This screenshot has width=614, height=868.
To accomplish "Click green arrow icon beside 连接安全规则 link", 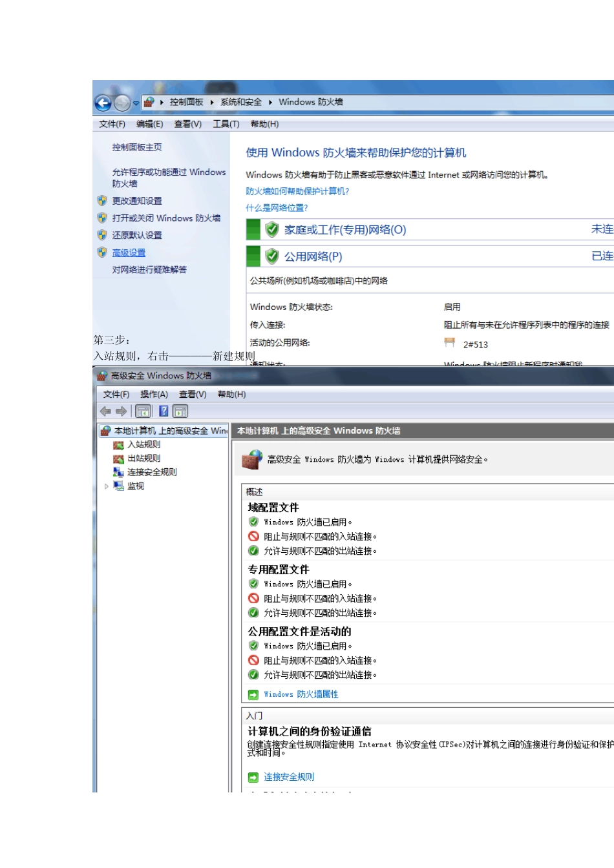I will pyautogui.click(x=253, y=778).
